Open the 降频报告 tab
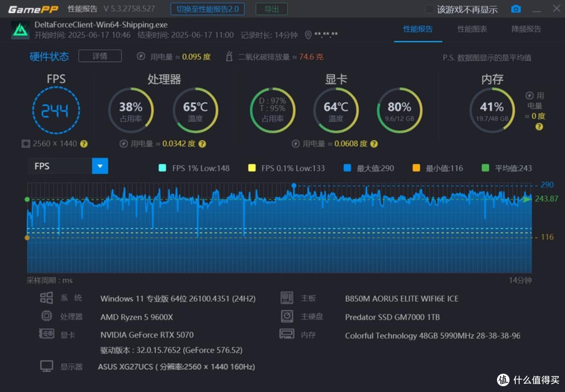Screen dimensions: 565x392 tap(526, 29)
